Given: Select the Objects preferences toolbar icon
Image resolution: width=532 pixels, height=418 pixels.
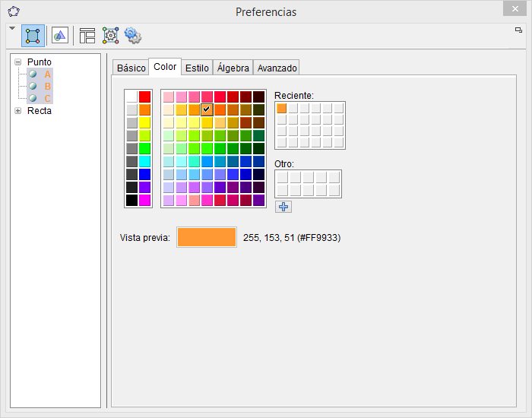Looking at the screenshot, I should (x=33, y=36).
